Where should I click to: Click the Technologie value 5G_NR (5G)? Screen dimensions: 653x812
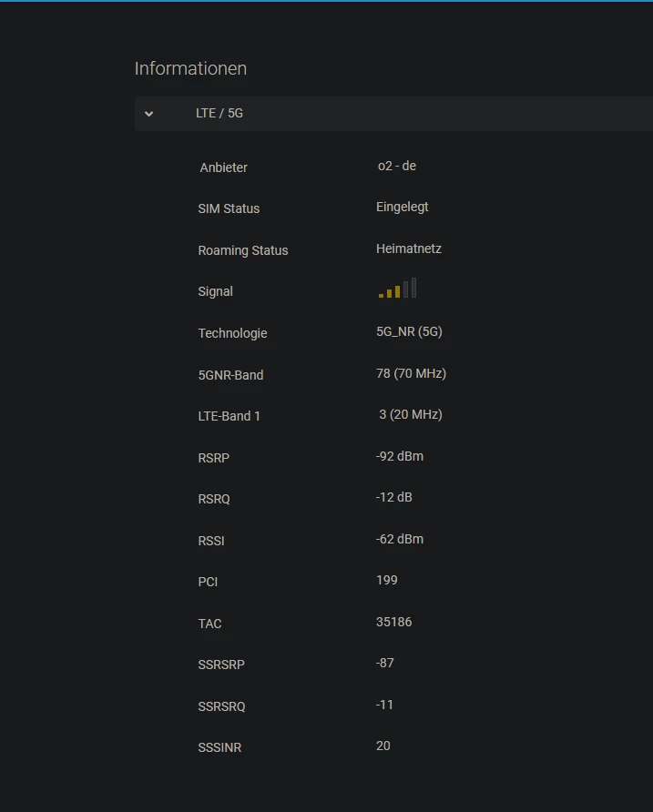pos(409,331)
